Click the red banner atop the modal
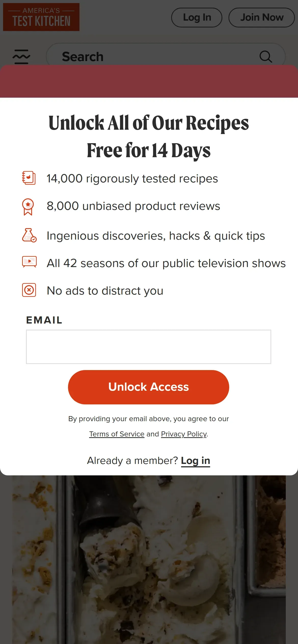Image resolution: width=298 pixels, height=644 pixels. 149,81
